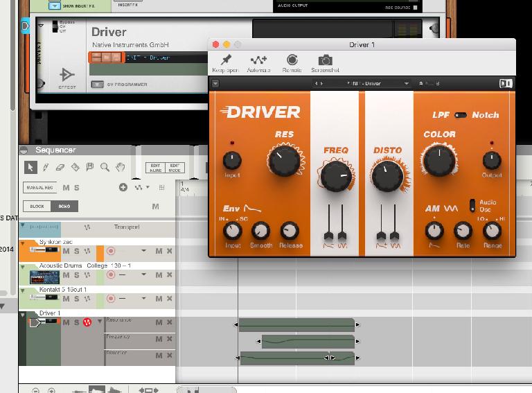Solo the Synkronized track
Image resolution: width=532 pixels, height=393 pixels.
[x=77, y=251]
